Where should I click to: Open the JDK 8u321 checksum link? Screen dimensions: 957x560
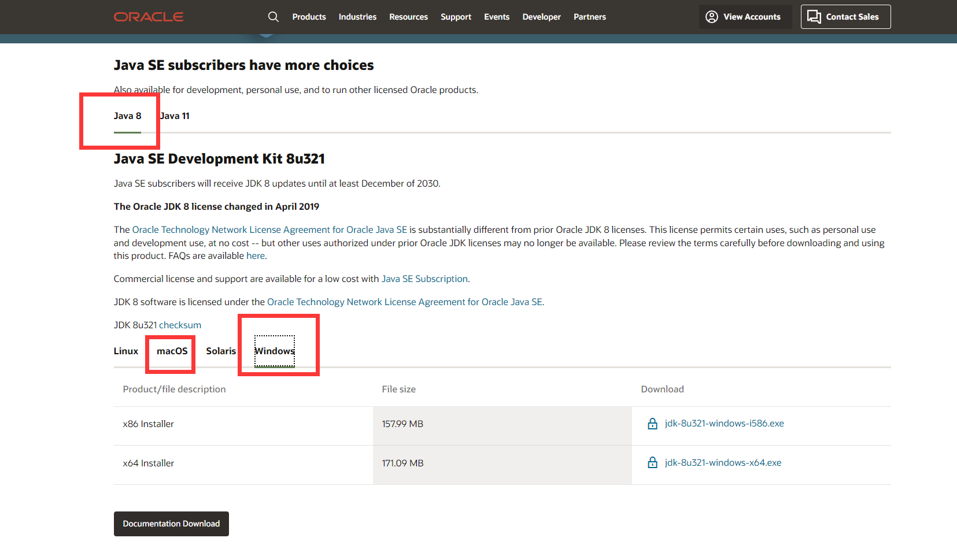tap(180, 325)
